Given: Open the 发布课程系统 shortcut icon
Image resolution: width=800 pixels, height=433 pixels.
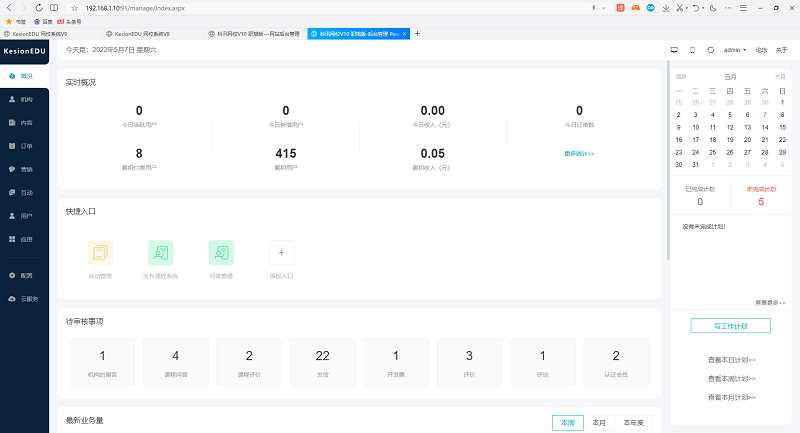Looking at the screenshot, I should pyautogui.click(x=161, y=253).
